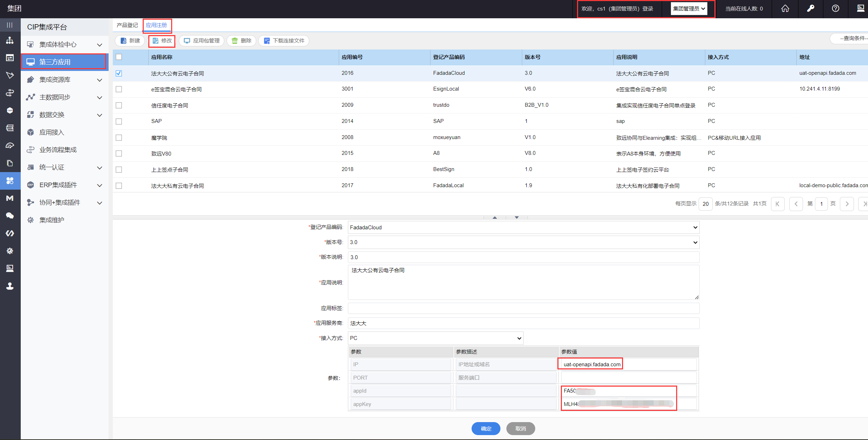
Task: Open the 集团管理员 role dropdown
Action: coord(688,9)
